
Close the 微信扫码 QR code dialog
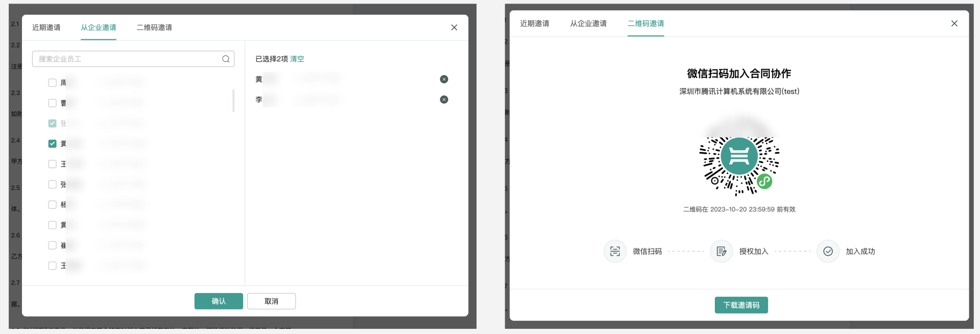(x=954, y=24)
